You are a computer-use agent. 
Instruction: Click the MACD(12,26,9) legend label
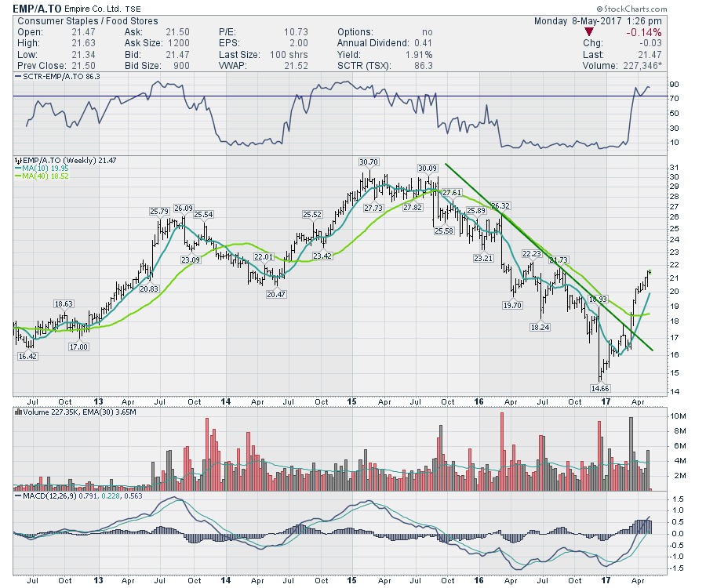click(x=50, y=495)
